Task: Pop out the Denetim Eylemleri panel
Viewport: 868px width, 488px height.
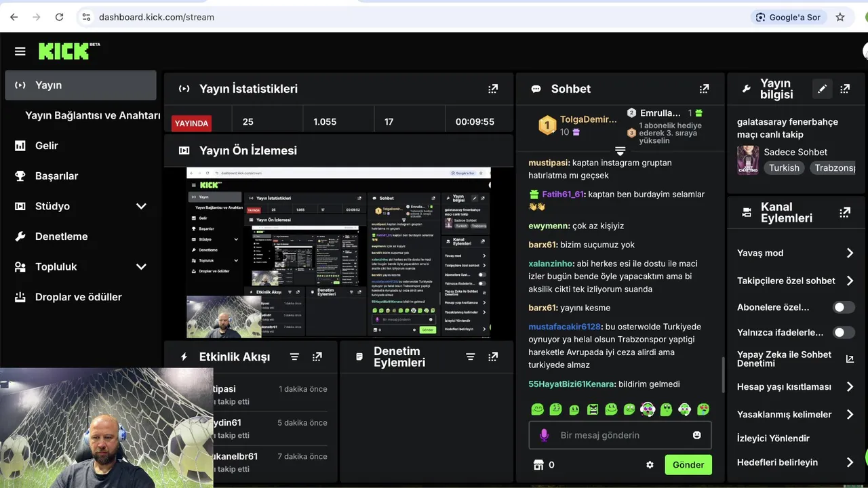Action: pyautogui.click(x=493, y=357)
